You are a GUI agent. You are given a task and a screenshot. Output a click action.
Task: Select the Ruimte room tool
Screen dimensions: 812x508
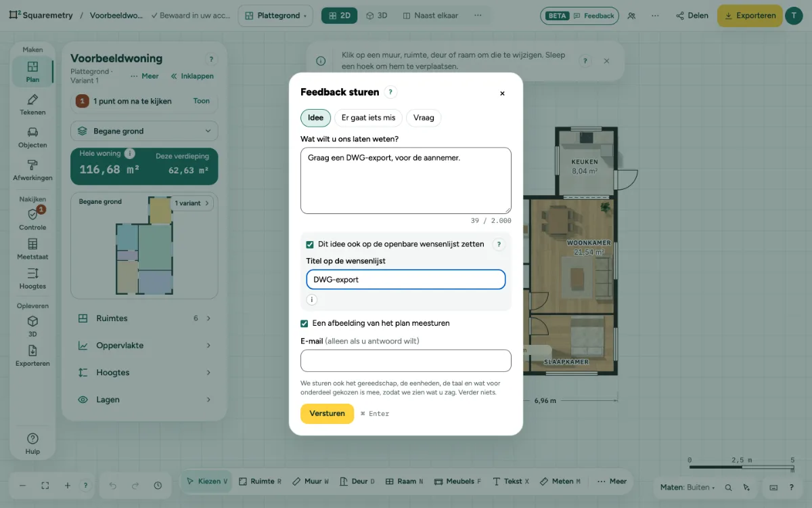click(x=260, y=482)
